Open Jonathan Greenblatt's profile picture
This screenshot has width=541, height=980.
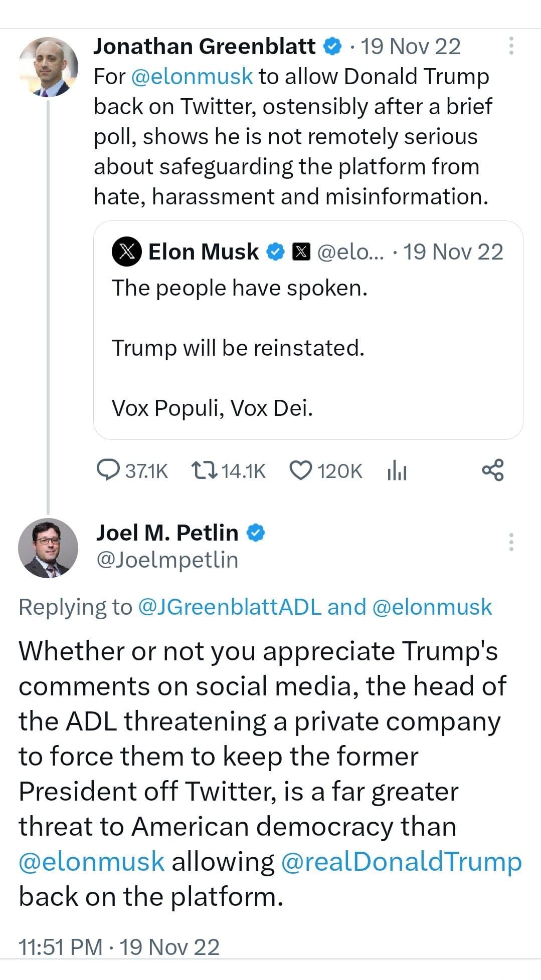49,67
